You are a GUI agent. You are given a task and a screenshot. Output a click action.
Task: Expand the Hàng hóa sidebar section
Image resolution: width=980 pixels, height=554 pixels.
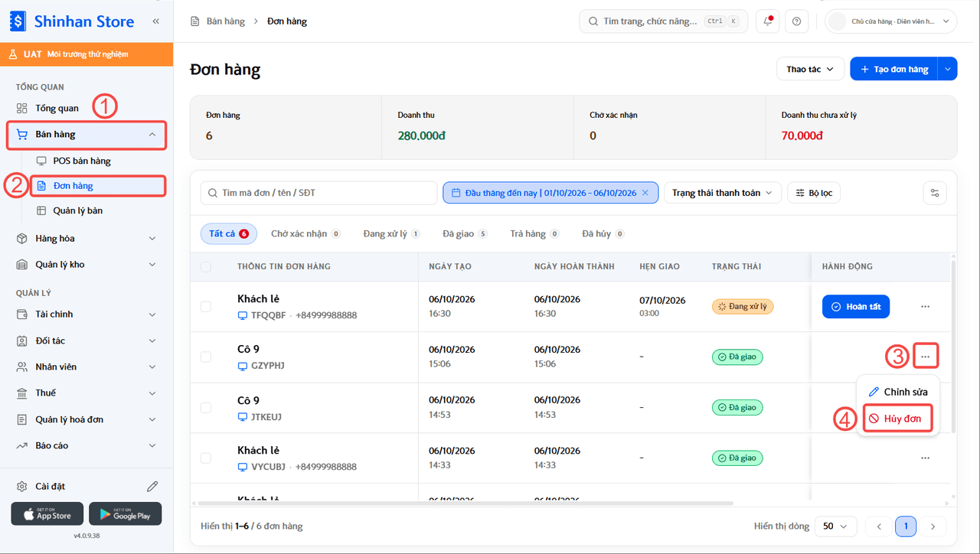point(87,239)
